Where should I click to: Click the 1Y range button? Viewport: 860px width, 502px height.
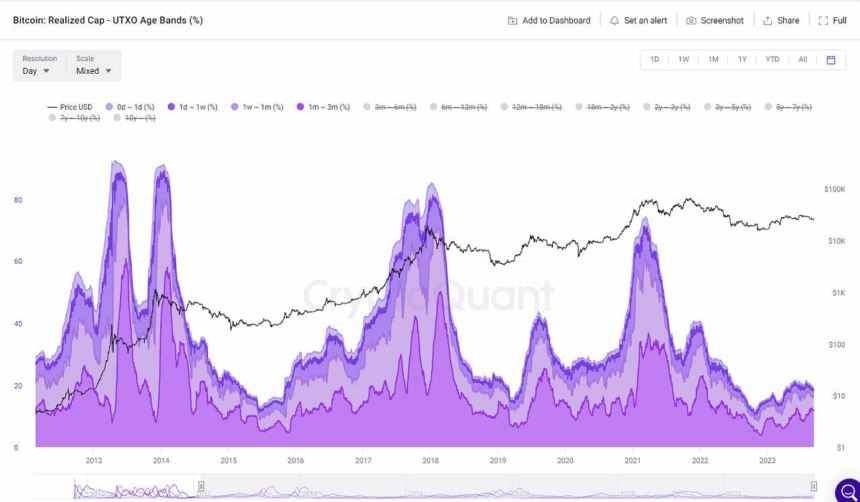(x=742, y=59)
